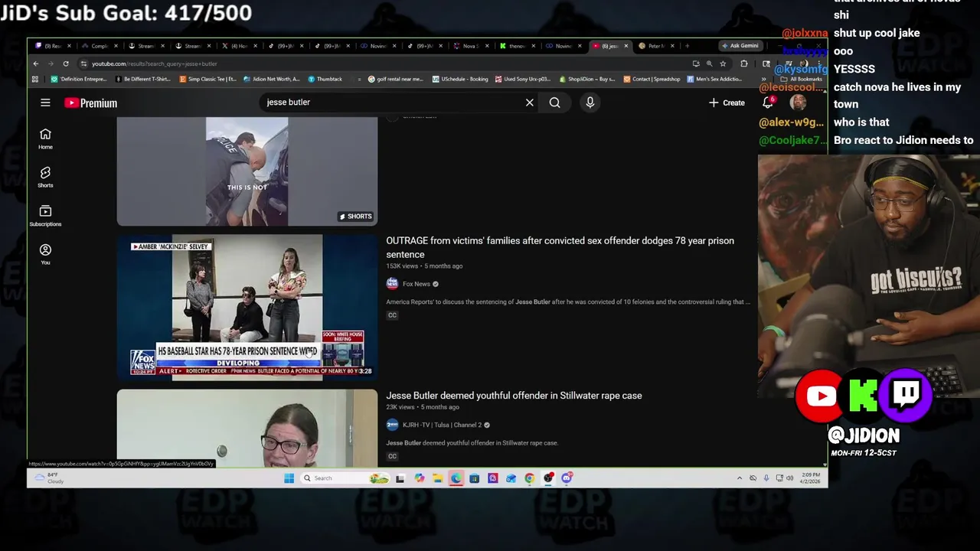
Task: Open 'Jesse Butler deemed youthful offender' title
Action: click(x=514, y=396)
